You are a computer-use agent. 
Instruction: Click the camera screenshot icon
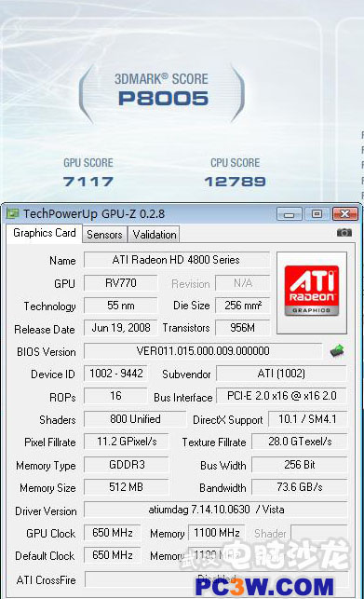[344, 233]
